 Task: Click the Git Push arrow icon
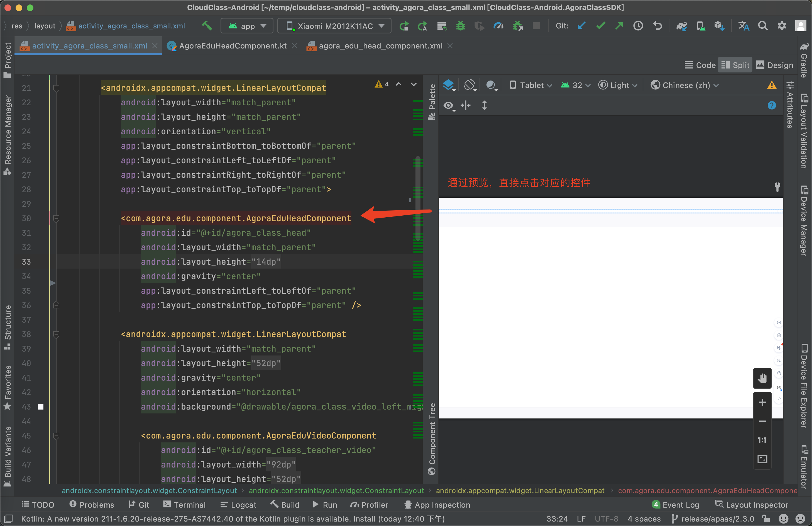[x=619, y=26]
